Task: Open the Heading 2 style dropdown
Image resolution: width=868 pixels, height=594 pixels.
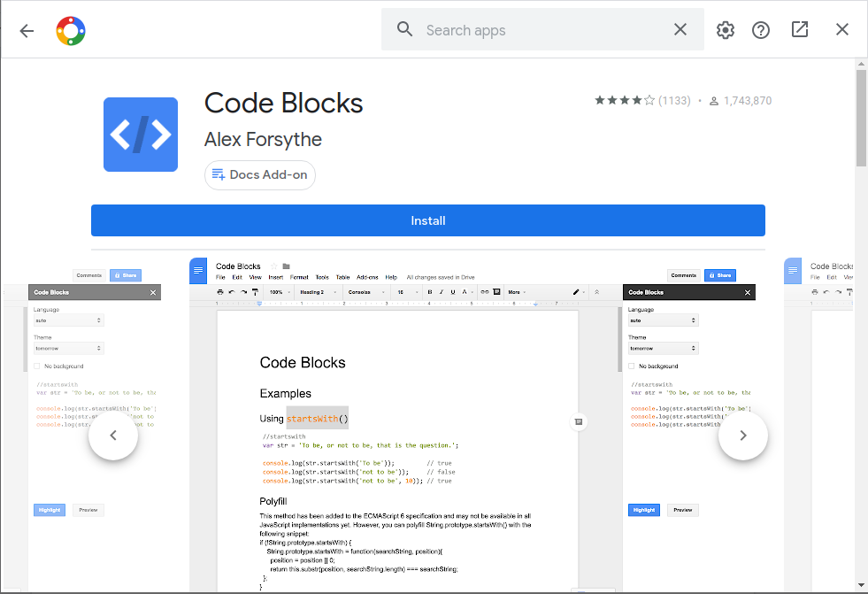Action: tap(318, 292)
